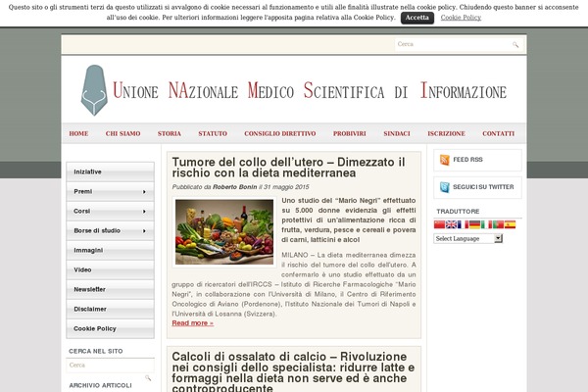The image size is (588, 392).
Task: Open Borse di studio in sidebar menu
Action: click(110, 230)
